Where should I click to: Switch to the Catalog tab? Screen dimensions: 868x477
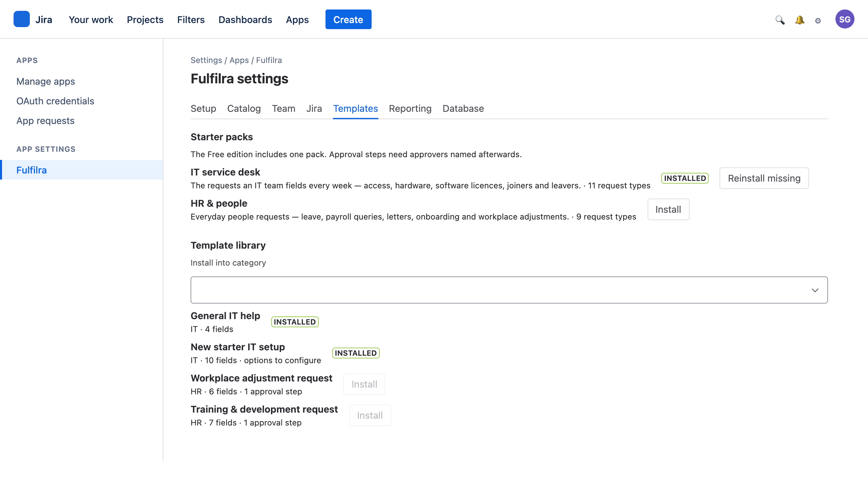244,108
